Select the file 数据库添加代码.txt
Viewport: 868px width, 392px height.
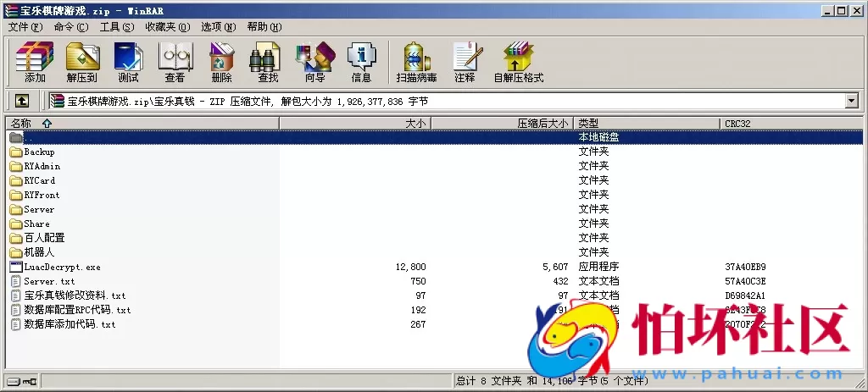pos(70,324)
